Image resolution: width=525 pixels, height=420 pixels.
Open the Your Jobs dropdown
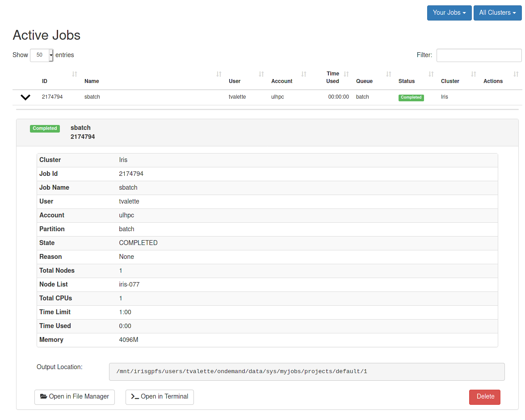click(449, 13)
